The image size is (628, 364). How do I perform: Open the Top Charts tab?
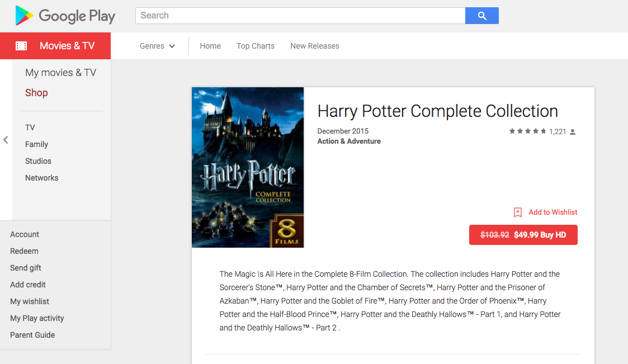[x=256, y=46]
